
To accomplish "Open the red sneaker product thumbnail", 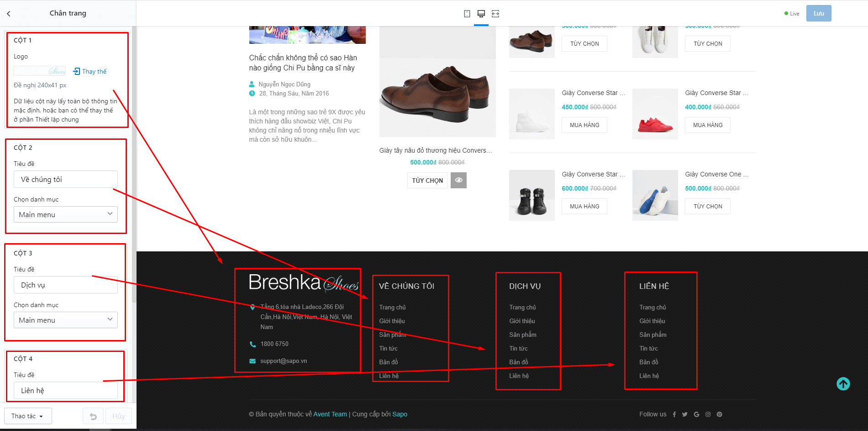I will (x=655, y=114).
